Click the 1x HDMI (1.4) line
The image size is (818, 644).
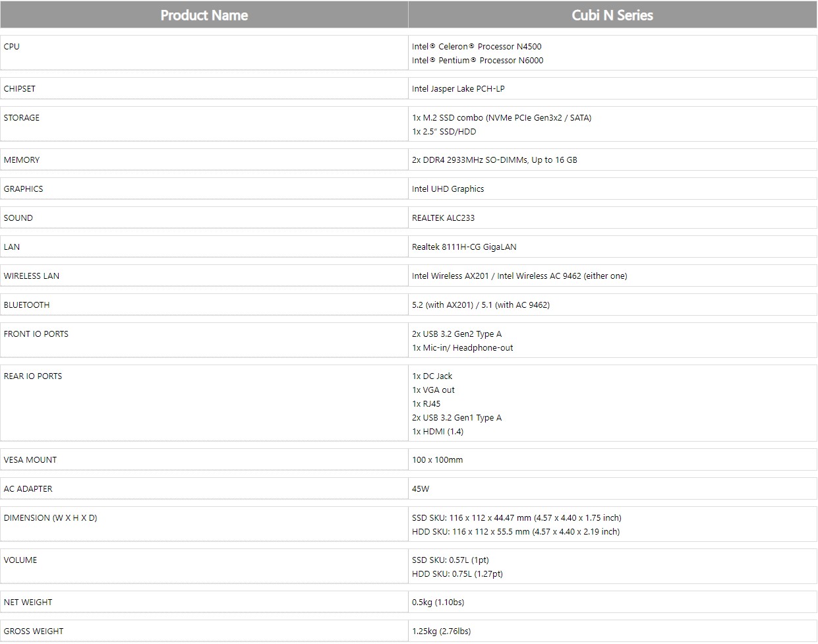coord(438,432)
